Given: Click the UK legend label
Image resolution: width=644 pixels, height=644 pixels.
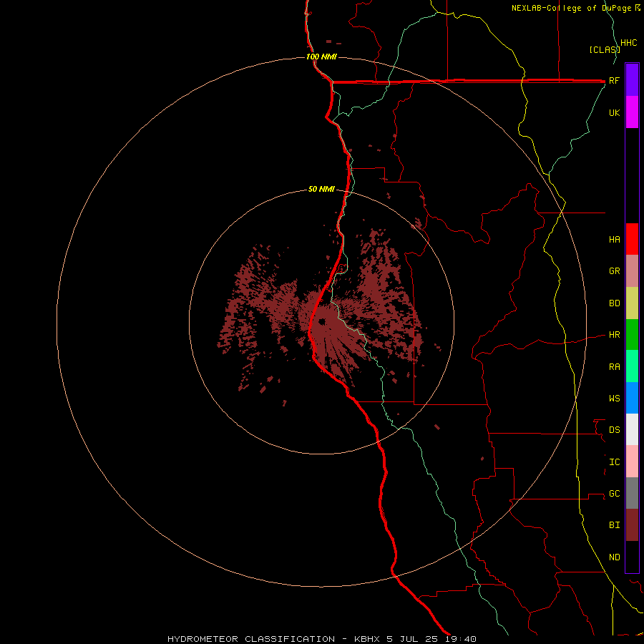Looking at the screenshot, I should [x=614, y=112].
